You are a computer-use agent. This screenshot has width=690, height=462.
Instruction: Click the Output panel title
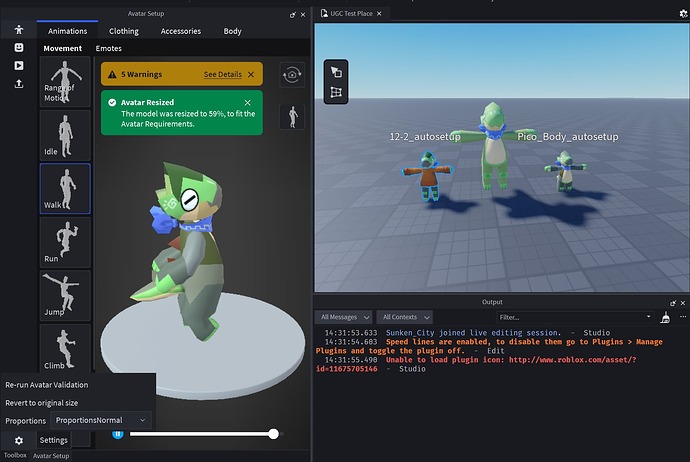[492, 302]
